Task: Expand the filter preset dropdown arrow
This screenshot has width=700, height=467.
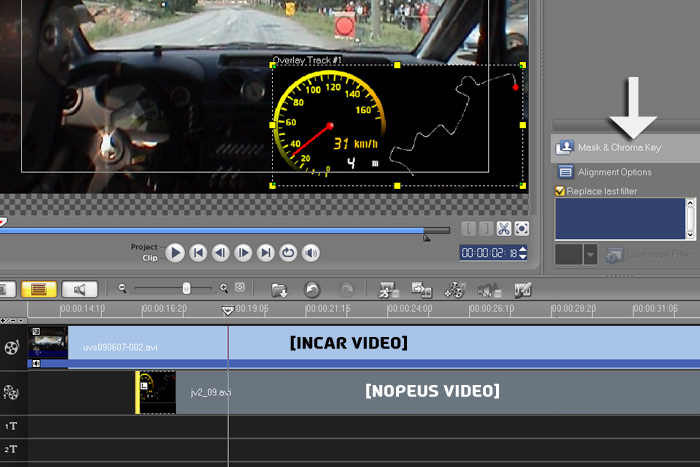Action: coord(590,255)
